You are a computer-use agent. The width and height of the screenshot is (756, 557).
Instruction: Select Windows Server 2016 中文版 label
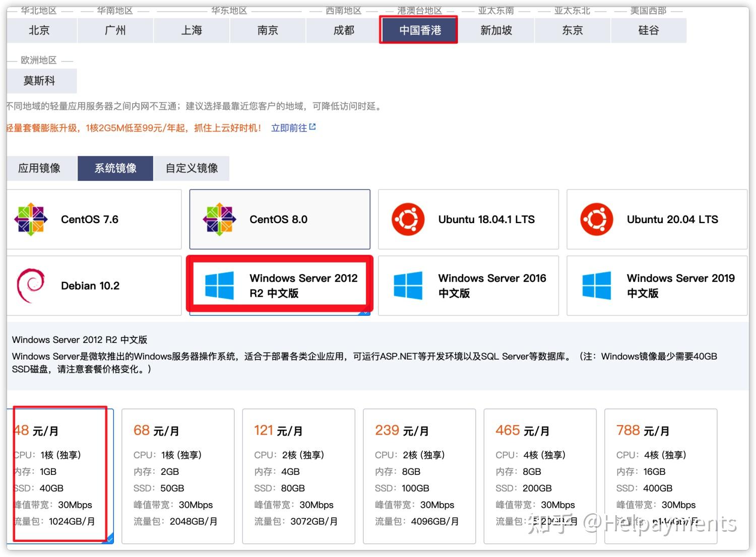click(492, 286)
